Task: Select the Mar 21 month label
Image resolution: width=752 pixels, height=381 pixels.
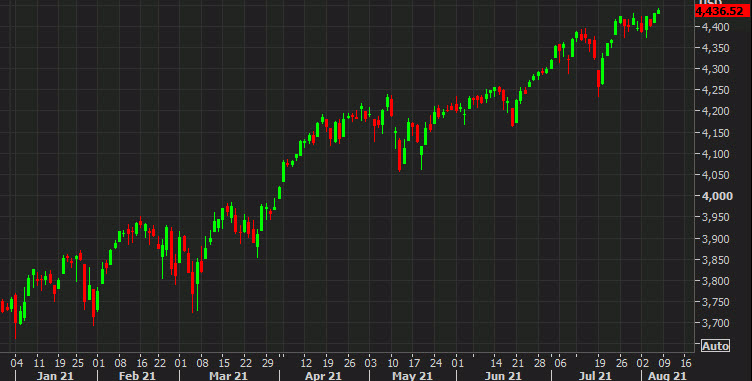Action: [x=228, y=375]
